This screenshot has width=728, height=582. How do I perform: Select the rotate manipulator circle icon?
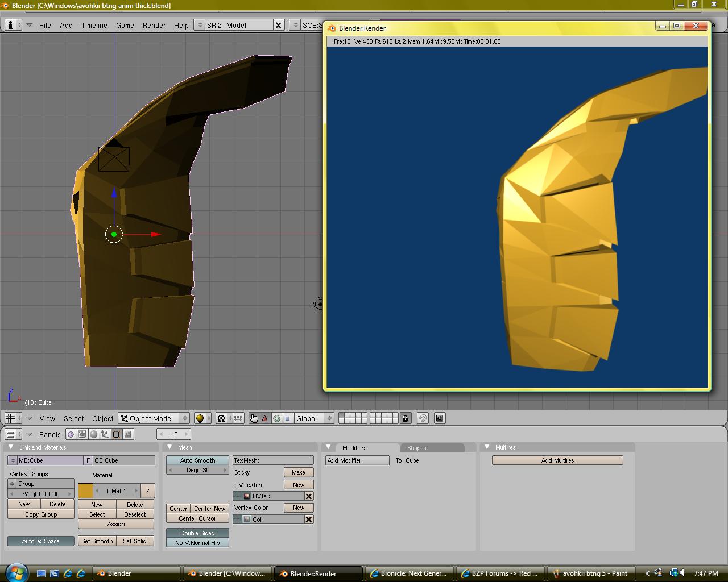pos(276,418)
